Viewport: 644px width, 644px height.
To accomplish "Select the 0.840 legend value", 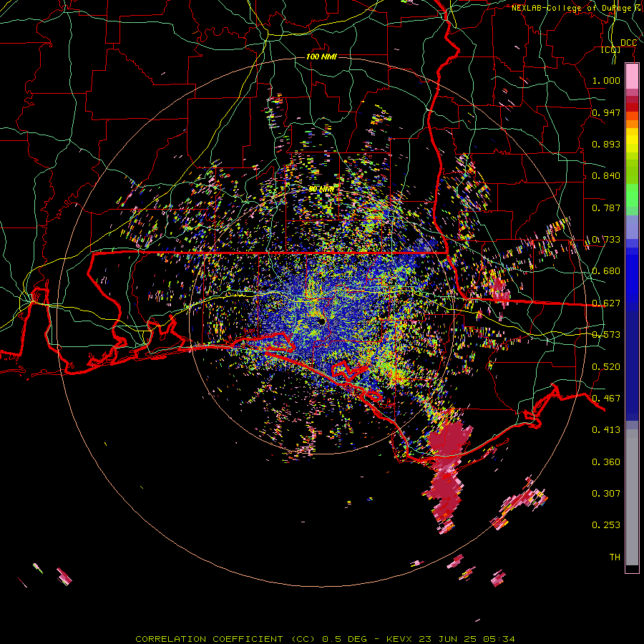I will (x=606, y=176).
